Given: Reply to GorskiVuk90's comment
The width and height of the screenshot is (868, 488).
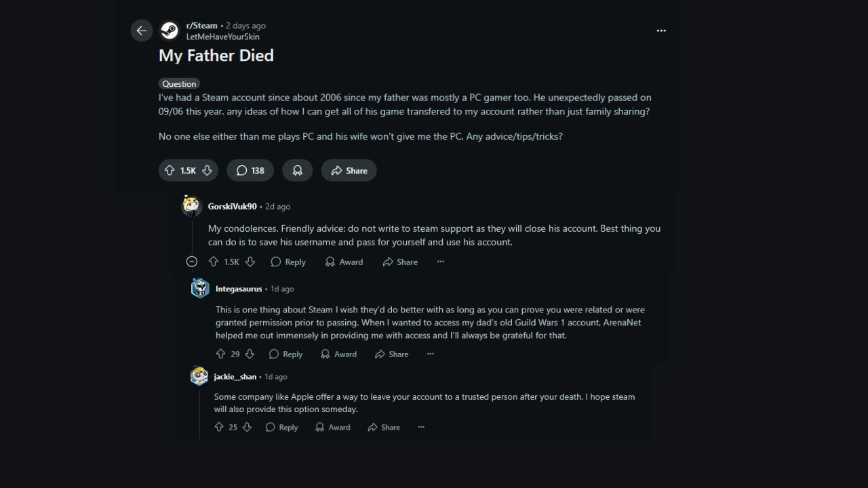Looking at the screenshot, I should 288,262.
